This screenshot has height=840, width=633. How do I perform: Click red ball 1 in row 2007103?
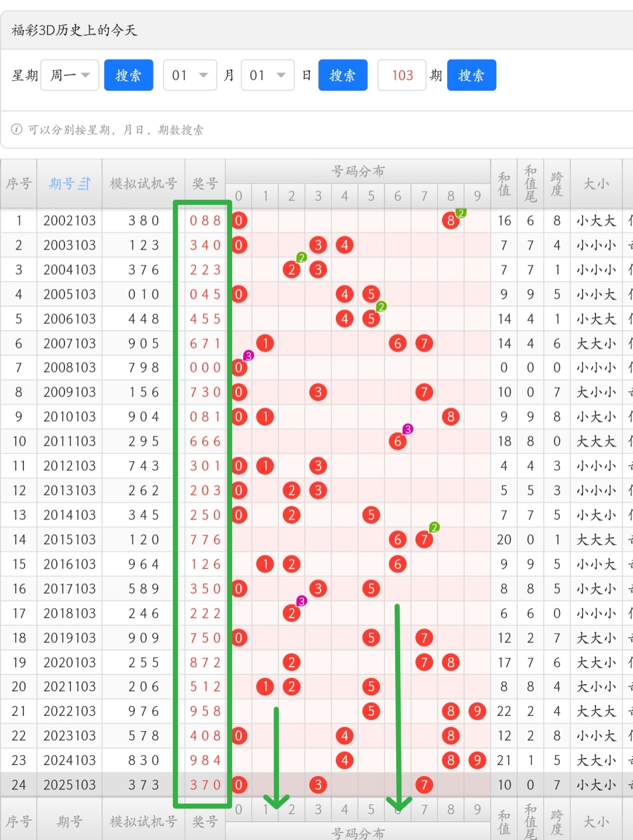265,343
